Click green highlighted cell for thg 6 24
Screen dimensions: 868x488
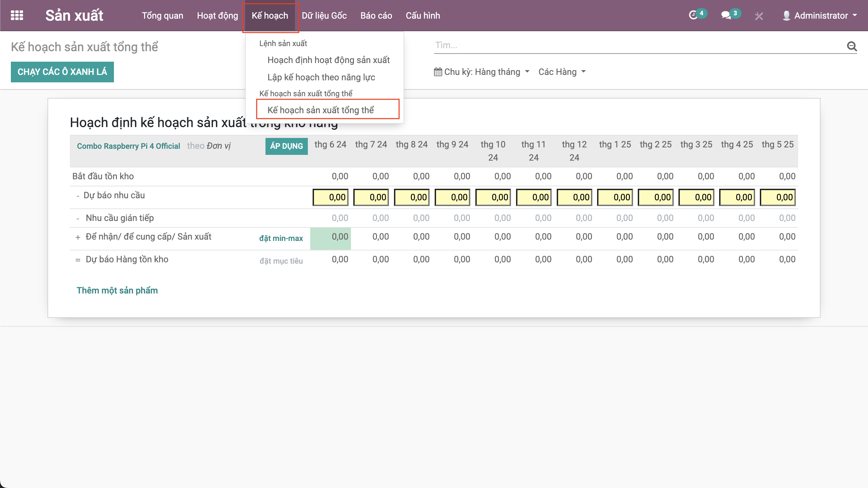click(x=330, y=238)
